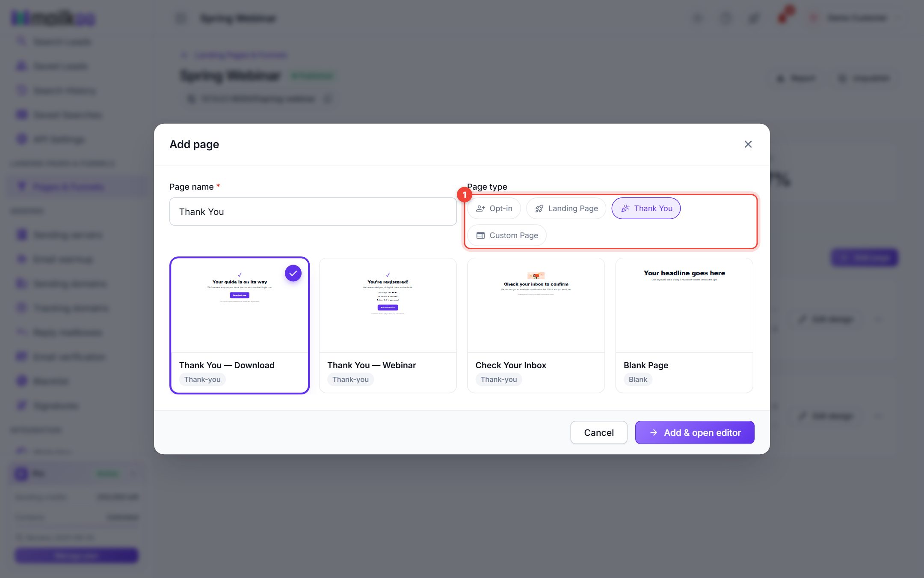Click the arrow icon in Add & open editor
Viewport: 924px width, 578px height.
653,432
